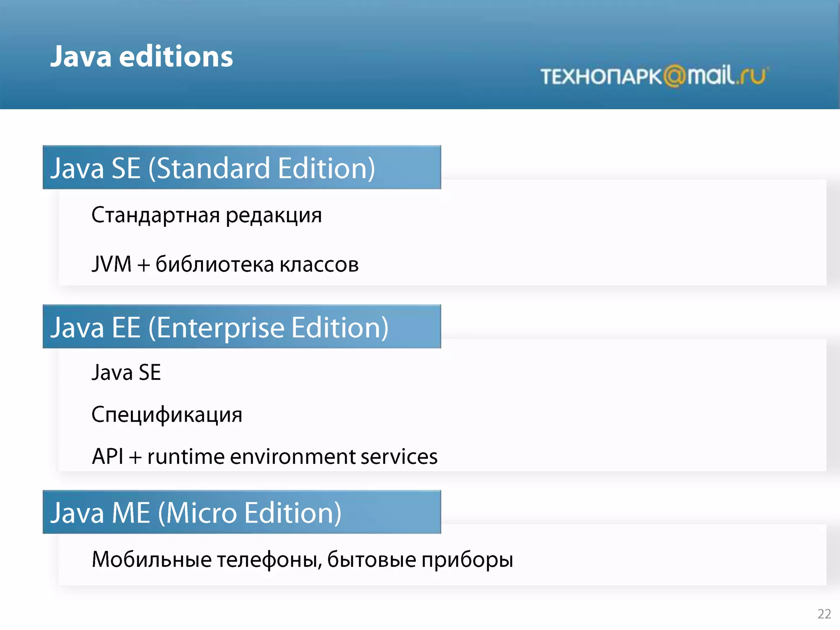
Task: Select the "Java SE" bullet under Enterprise Edition
Action: (x=126, y=372)
